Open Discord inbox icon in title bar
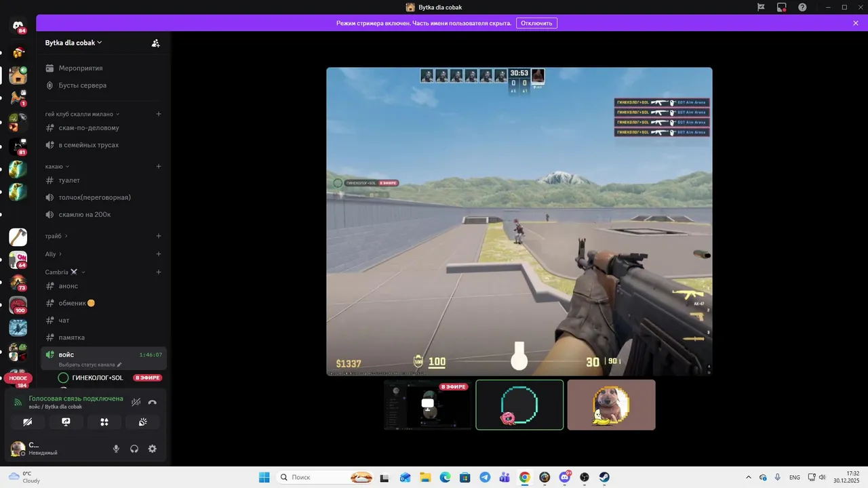 tap(782, 7)
